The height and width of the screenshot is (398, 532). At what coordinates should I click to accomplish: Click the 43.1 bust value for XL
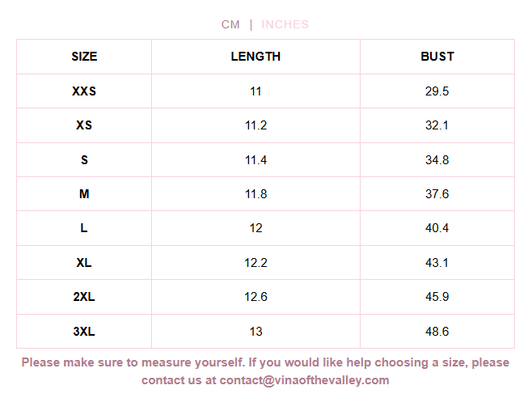[437, 263]
